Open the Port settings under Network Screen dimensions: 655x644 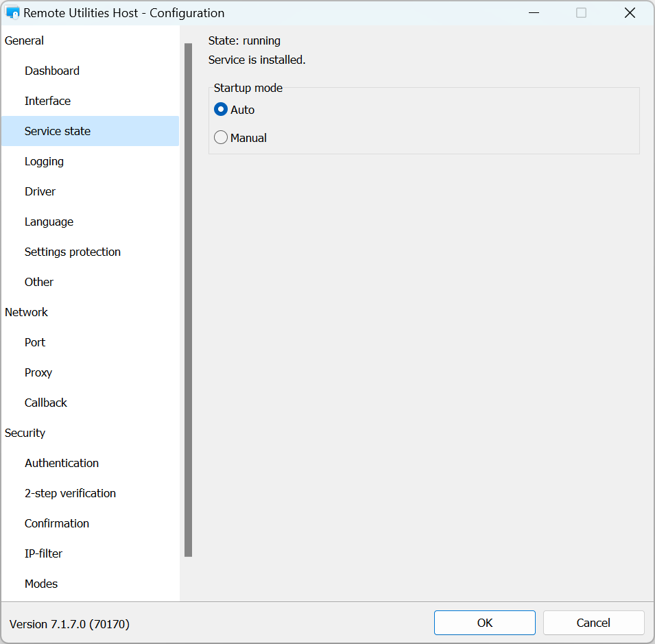[35, 342]
